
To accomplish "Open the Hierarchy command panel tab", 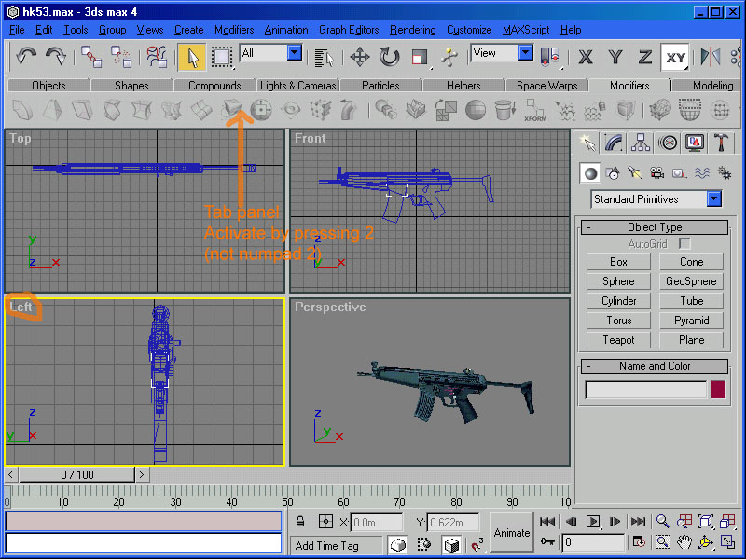I will click(641, 143).
